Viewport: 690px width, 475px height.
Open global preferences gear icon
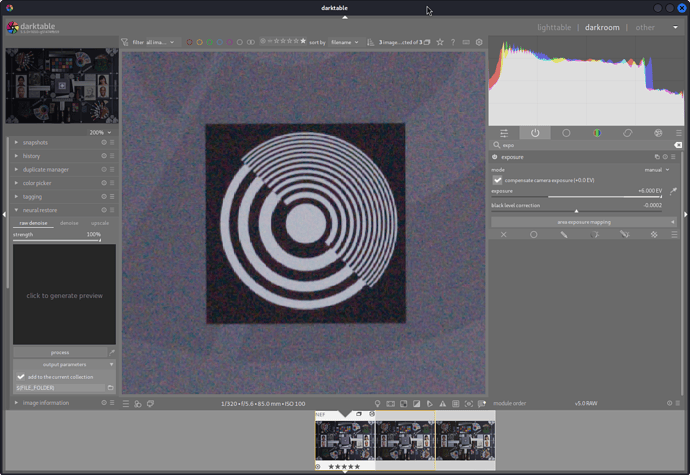click(479, 42)
